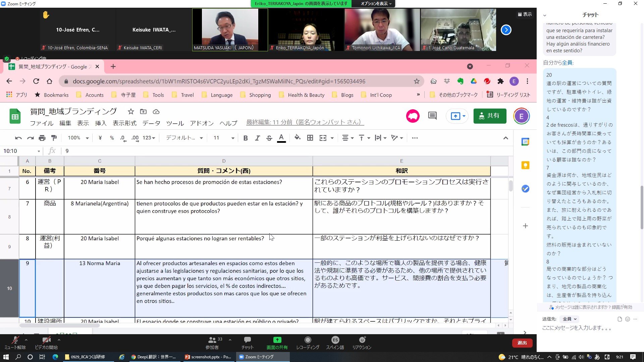The image size is (644, 362).
Task: Click the red 退出 leave button
Action: click(522, 343)
